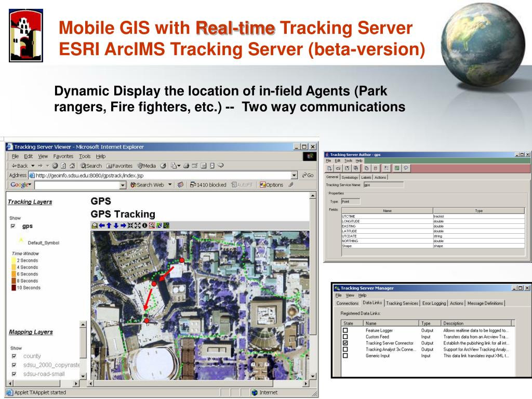Open the Favorites menu in Internet Explorer
The image size is (532, 399).
63,156
